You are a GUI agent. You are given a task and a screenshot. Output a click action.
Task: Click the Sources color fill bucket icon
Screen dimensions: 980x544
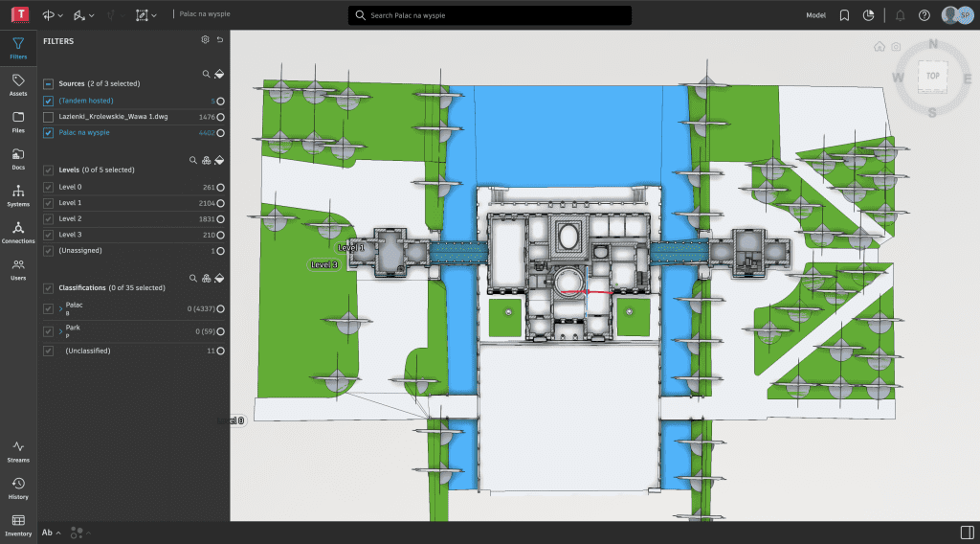[219, 74]
